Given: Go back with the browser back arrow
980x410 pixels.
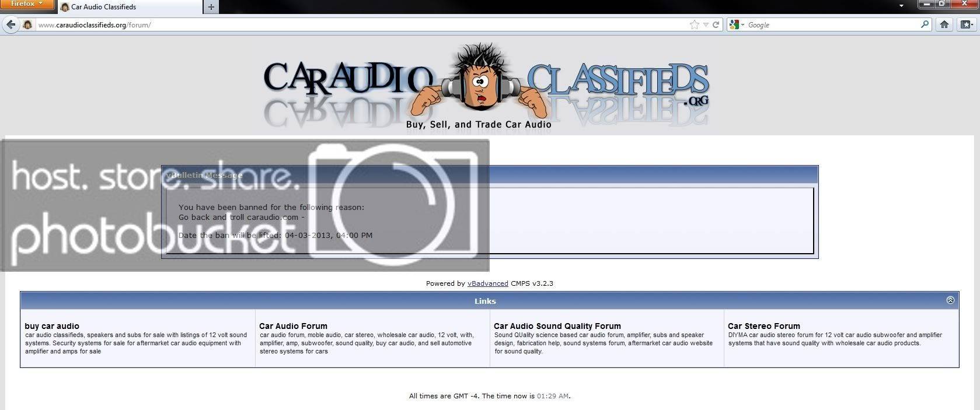Looking at the screenshot, I should [11, 24].
